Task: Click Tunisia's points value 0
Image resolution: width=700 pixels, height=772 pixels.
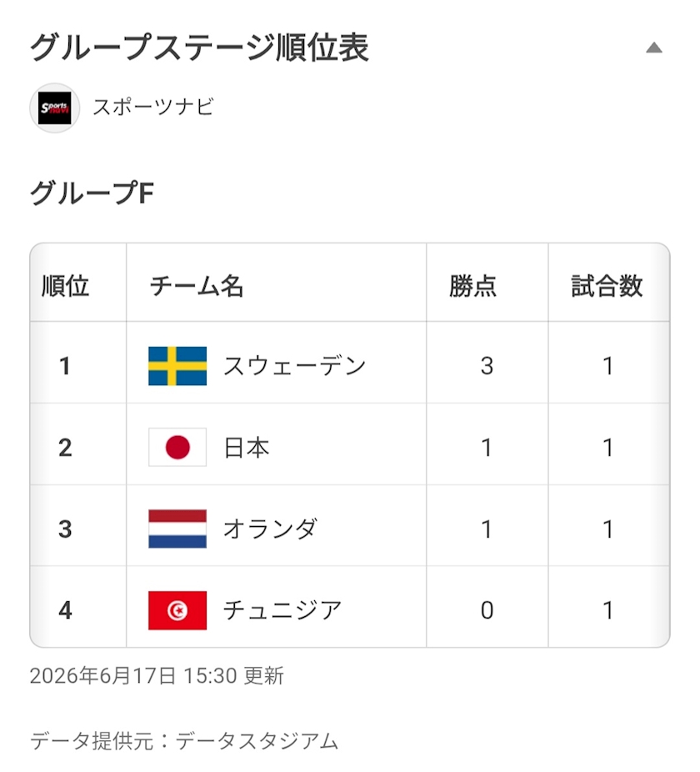Action: point(487,610)
